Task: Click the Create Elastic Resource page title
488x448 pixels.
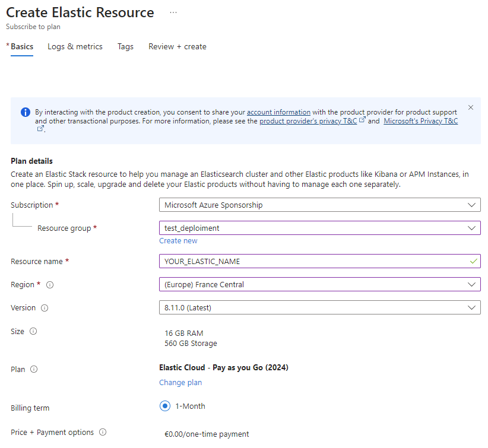Action: coord(80,12)
